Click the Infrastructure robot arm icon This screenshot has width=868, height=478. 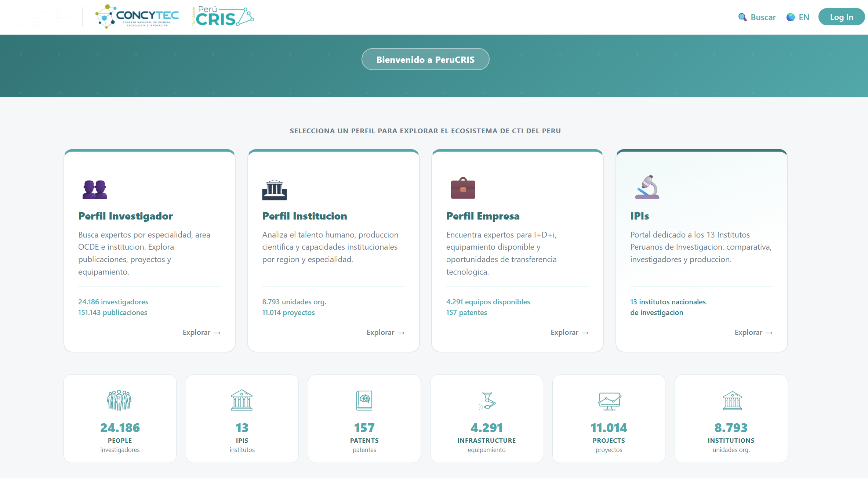coord(487,401)
